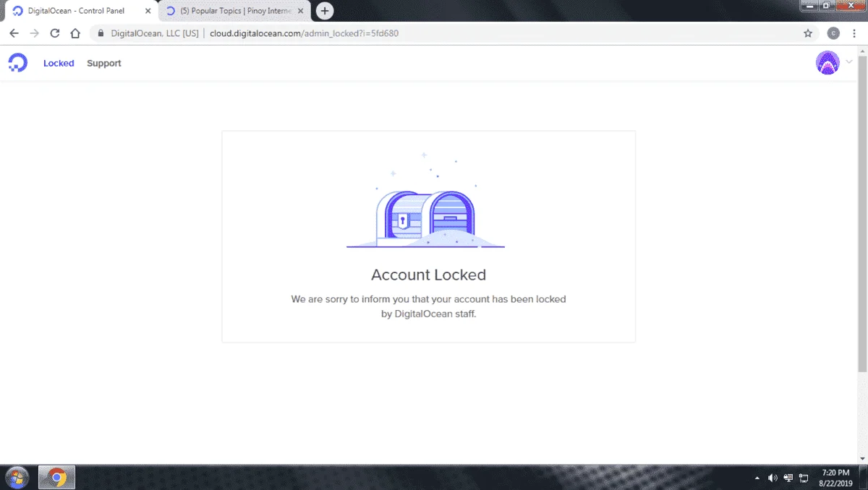Screen dimensions: 868x490
Task: Click DigitalOcean, LLC [US] certificate label
Action: pyautogui.click(x=155, y=33)
